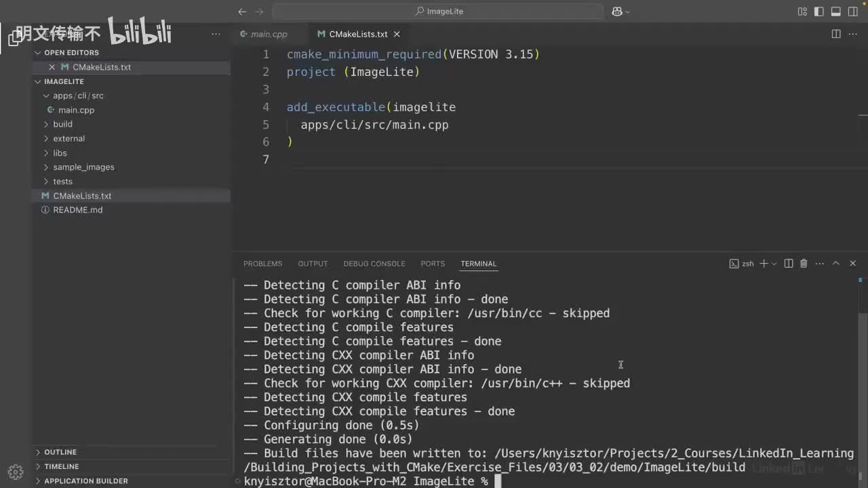Click line 1 cmake_minimum_required text

click(x=413, y=54)
